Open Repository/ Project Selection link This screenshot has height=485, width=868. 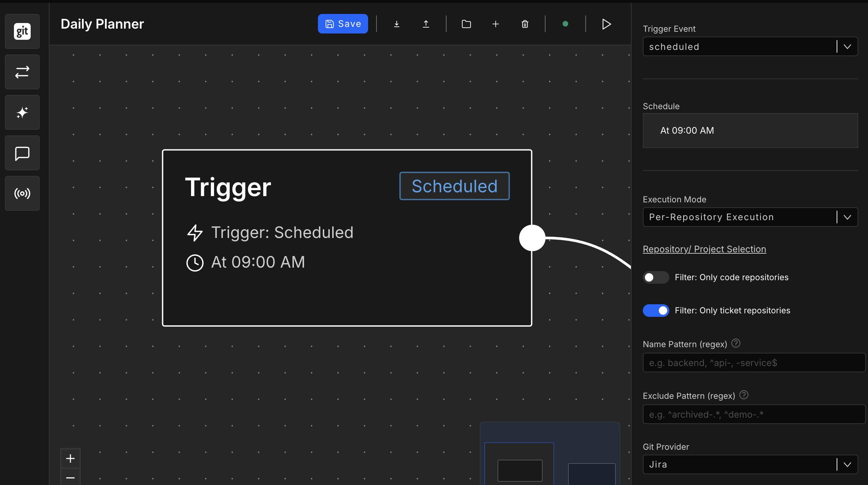click(704, 249)
